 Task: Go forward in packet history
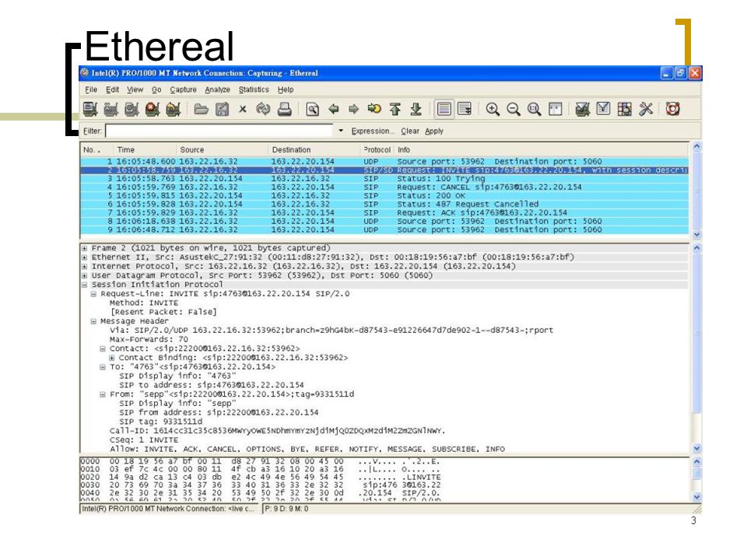coord(353,109)
